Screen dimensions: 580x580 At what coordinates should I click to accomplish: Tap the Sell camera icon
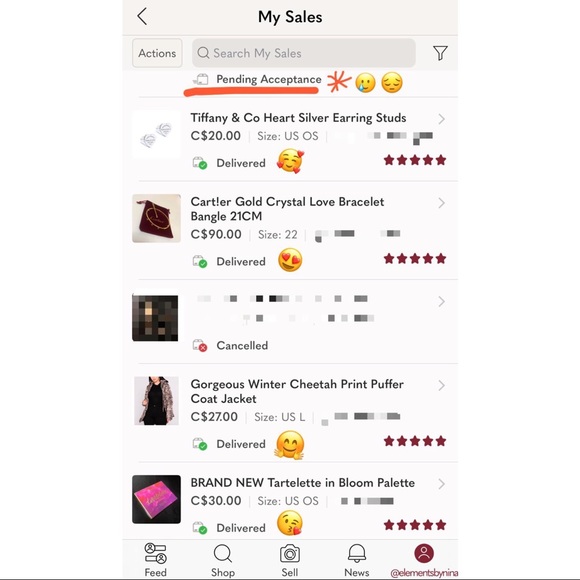(x=290, y=553)
